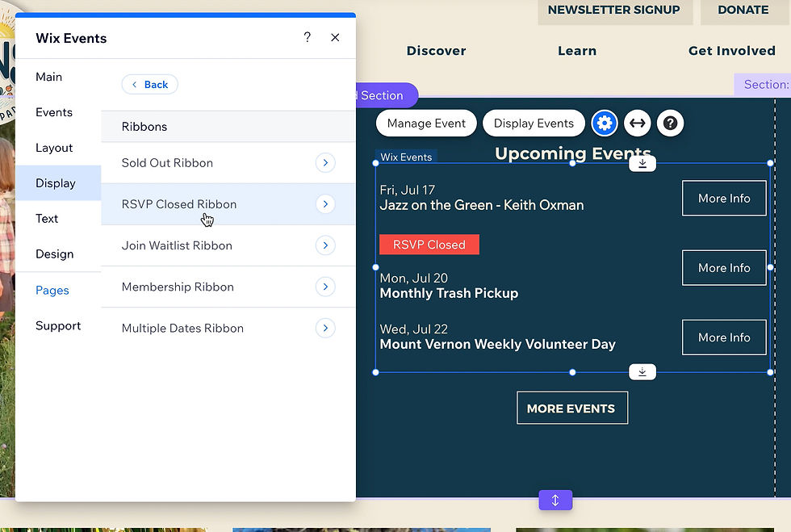Switch to the Layout tab
Screen dimensions: 791x532
(x=54, y=148)
